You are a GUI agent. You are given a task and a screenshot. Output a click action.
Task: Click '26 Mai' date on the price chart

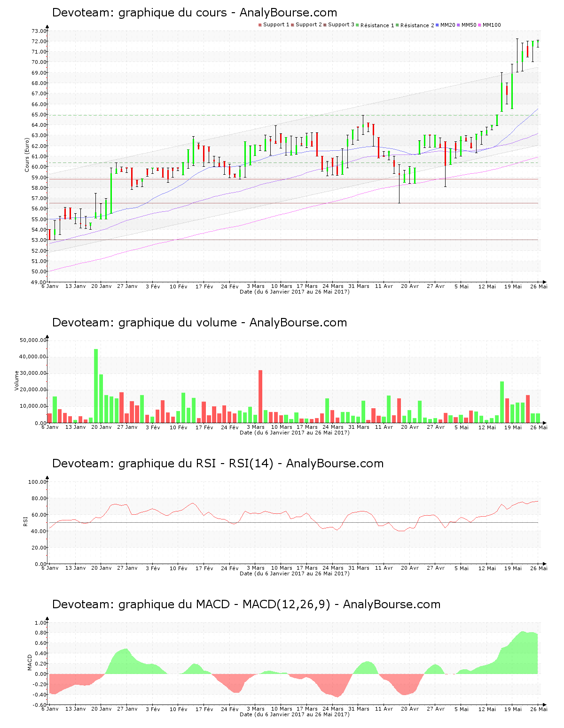pos(539,286)
